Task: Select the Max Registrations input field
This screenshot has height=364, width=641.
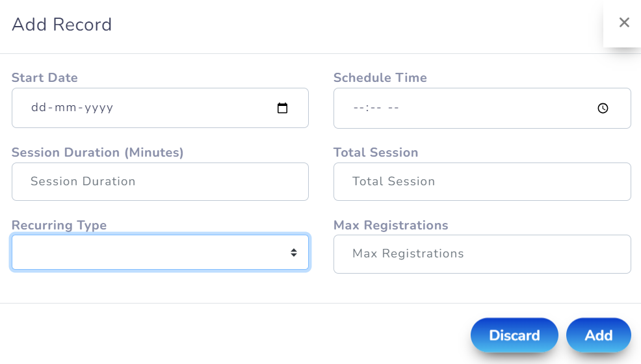Action: pos(482,254)
